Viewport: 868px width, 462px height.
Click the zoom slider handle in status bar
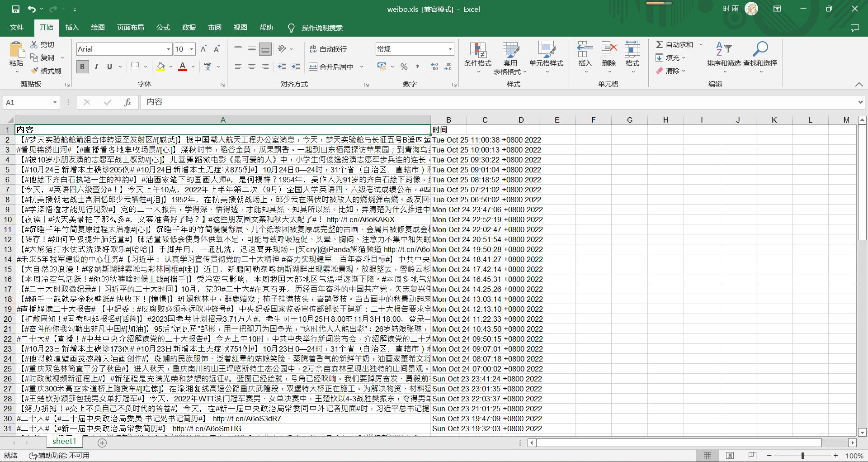pos(802,456)
